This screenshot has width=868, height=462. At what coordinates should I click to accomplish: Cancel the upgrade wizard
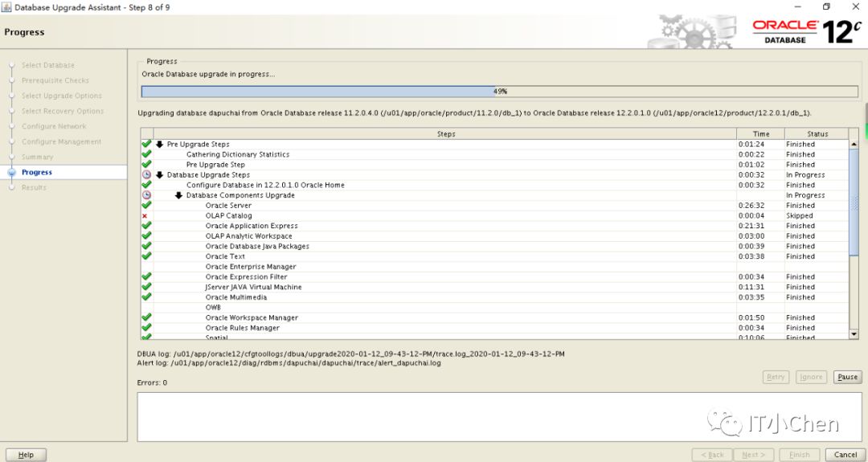point(845,455)
